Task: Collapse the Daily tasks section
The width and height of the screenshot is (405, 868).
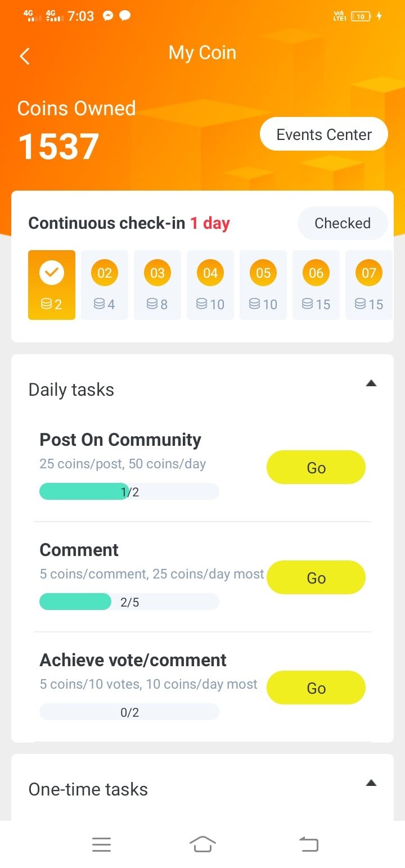Action: point(371,383)
